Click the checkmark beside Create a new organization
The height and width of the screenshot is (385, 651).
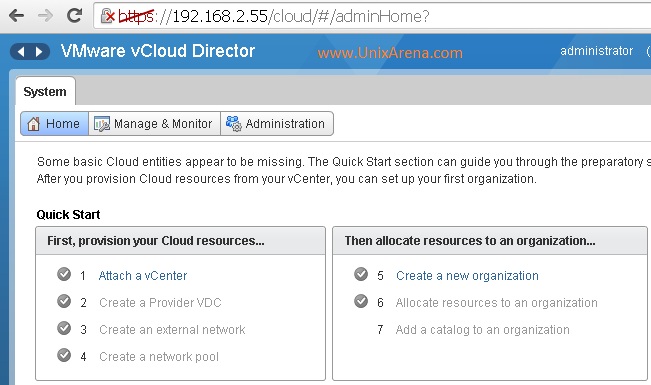361,274
